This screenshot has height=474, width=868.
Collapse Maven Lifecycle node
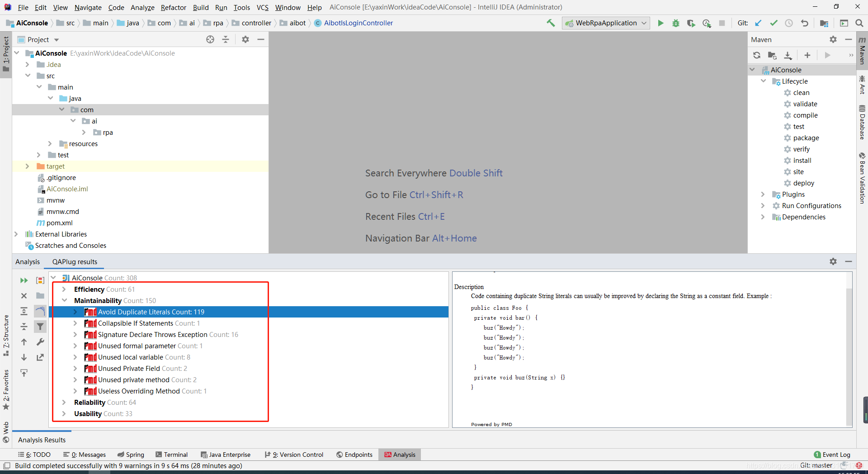[x=763, y=81]
